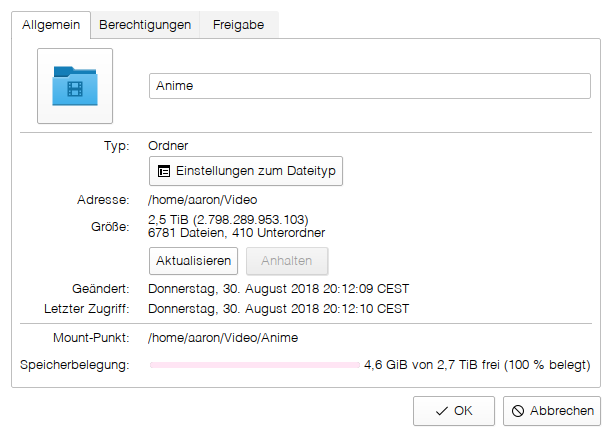Click the file type settings list icon
The height and width of the screenshot is (437, 612).
(x=164, y=171)
